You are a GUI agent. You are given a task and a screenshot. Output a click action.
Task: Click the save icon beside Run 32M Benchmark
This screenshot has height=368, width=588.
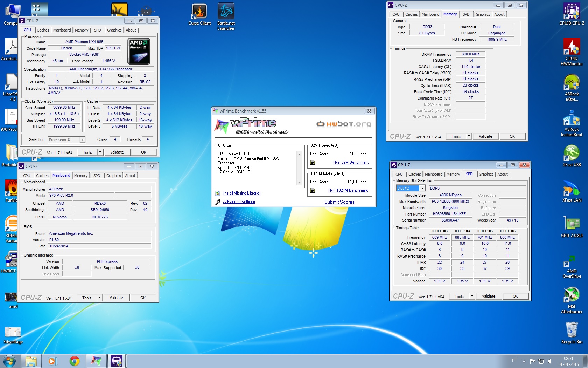(x=313, y=162)
